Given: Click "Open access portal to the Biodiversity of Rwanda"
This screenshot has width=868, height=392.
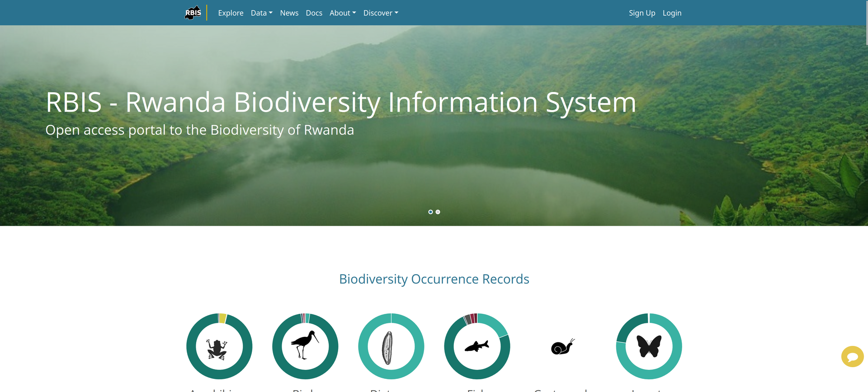Looking at the screenshot, I should [x=200, y=130].
